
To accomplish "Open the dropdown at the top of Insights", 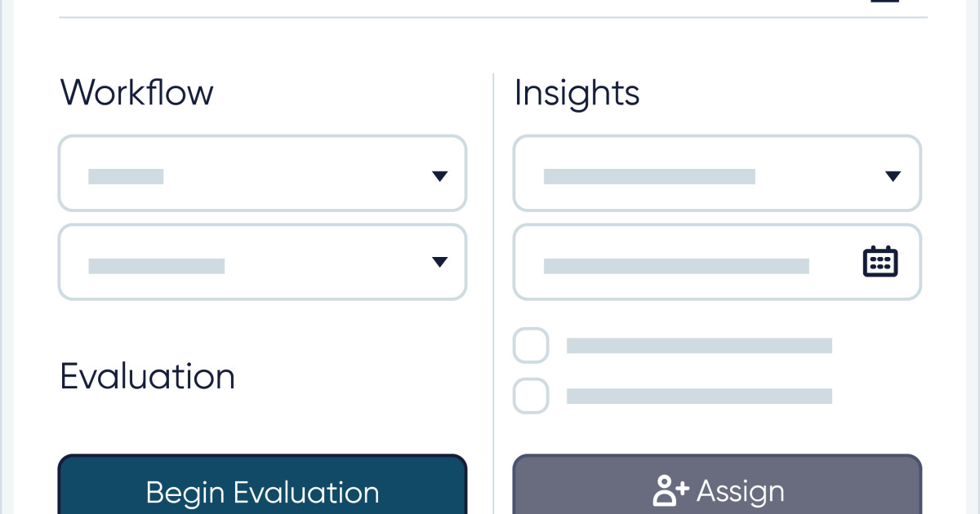I will click(x=717, y=173).
